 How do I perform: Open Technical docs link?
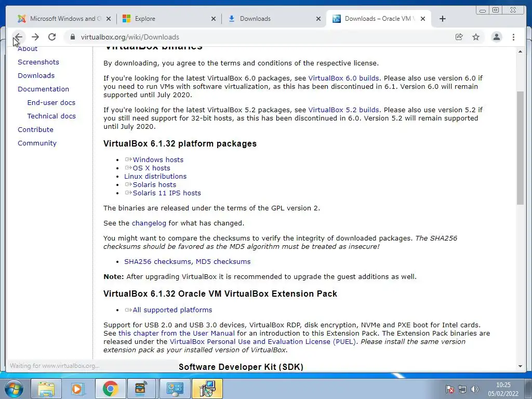[51, 116]
